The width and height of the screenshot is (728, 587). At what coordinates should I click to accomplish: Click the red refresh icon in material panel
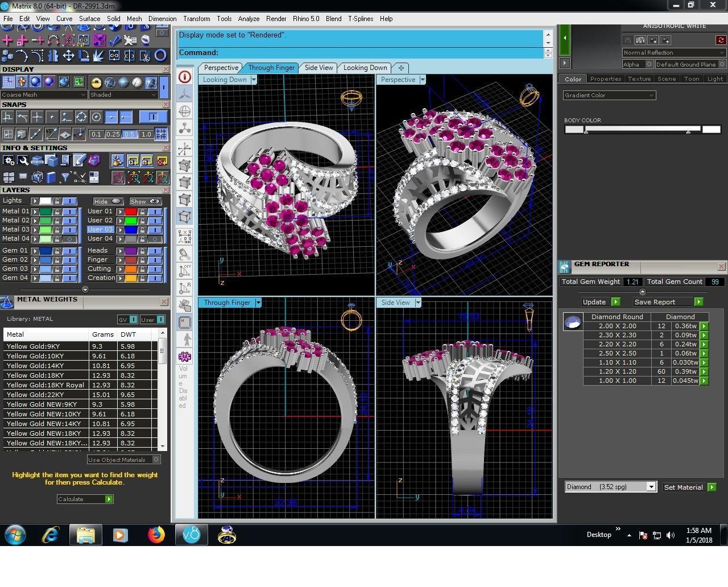tap(721, 40)
